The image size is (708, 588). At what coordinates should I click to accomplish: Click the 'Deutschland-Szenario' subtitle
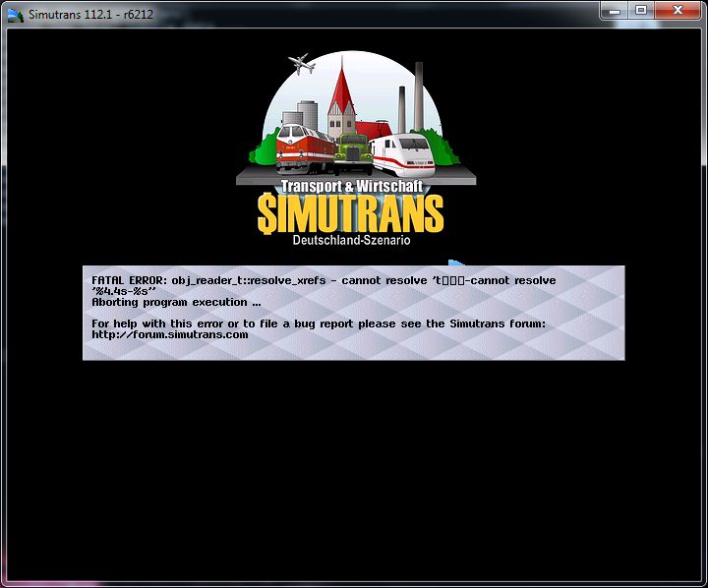(351, 240)
